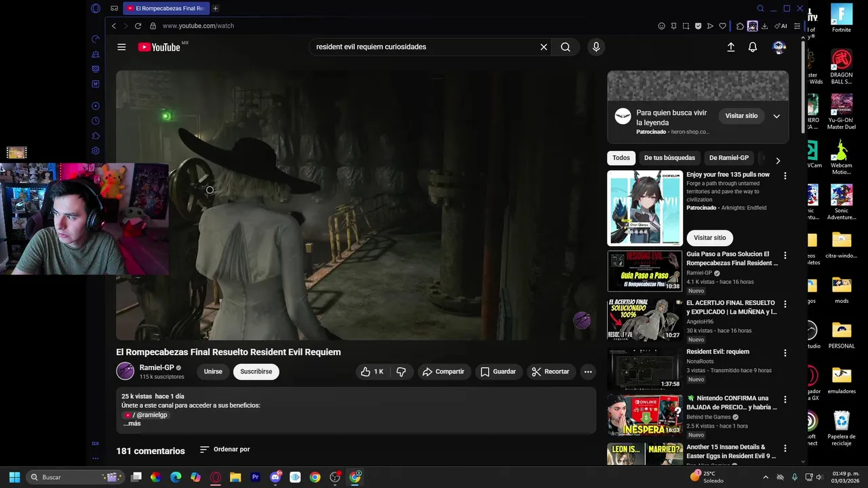This screenshot has width=868, height=488.
Task: Open options for Nintendo CONFIRMA video
Action: pos(785,400)
